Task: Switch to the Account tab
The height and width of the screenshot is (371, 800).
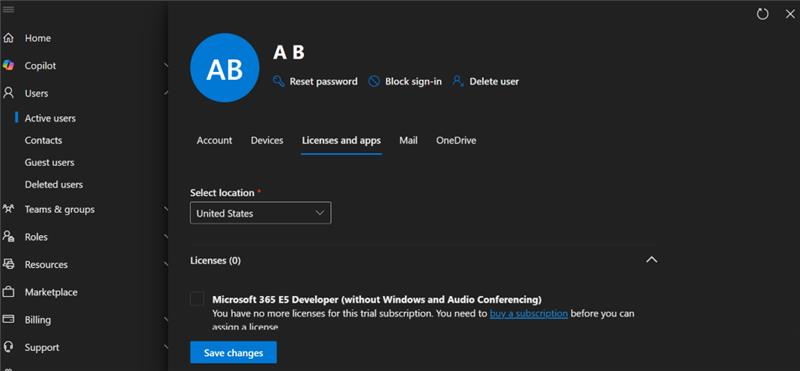Action: coord(214,140)
